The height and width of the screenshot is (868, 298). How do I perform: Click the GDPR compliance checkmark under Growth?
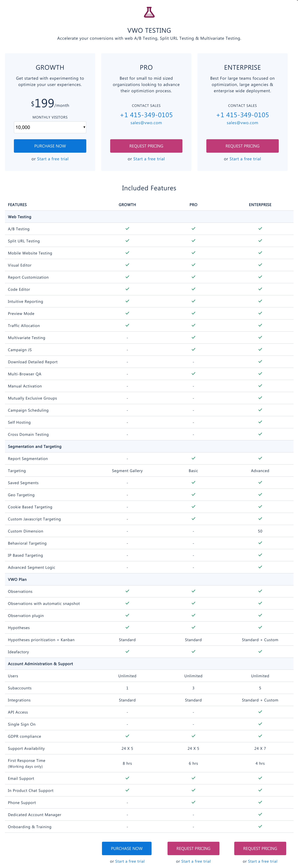(x=127, y=736)
